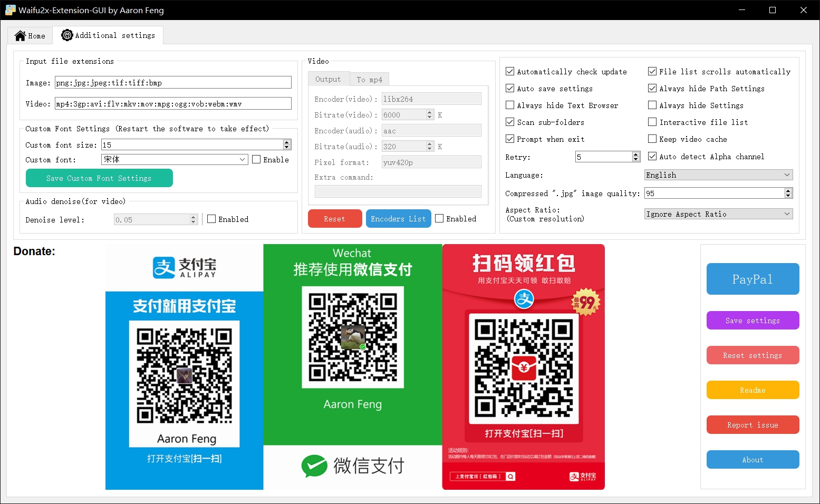Edit the Image extensions field
Image resolution: width=820 pixels, height=504 pixels.
[x=173, y=82]
